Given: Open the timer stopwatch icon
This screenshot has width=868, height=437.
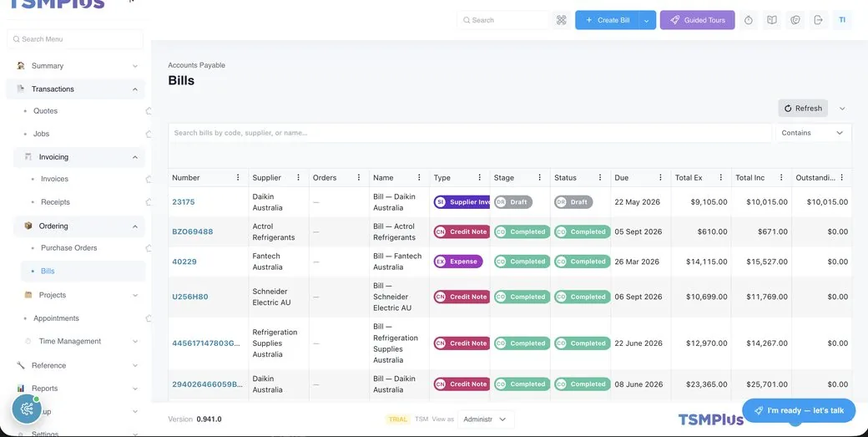Looking at the screenshot, I should [x=749, y=20].
